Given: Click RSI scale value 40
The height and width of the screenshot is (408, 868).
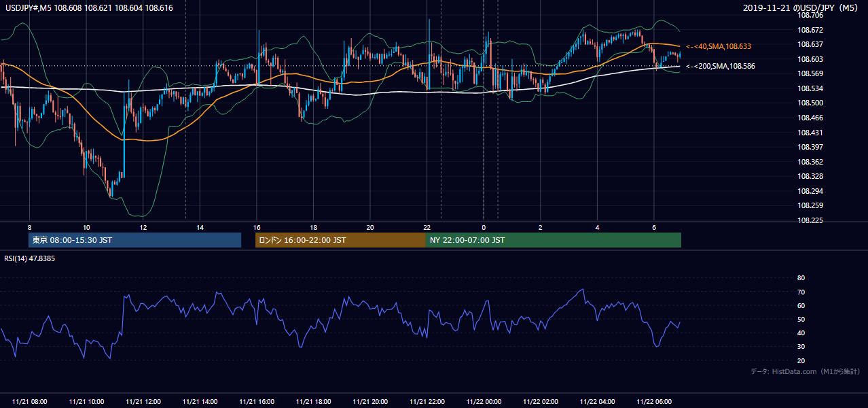Looking at the screenshot, I should 801,333.
